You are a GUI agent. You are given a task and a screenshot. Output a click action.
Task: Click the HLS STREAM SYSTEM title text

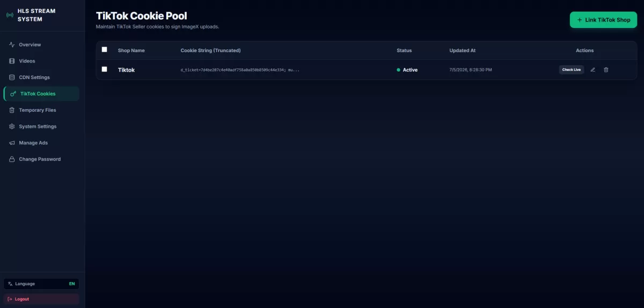(36, 15)
